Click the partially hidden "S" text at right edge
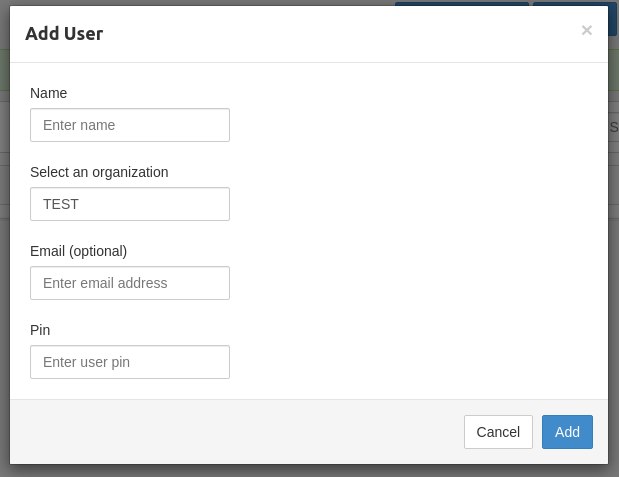Image resolution: width=619 pixels, height=477 pixels. point(613,127)
